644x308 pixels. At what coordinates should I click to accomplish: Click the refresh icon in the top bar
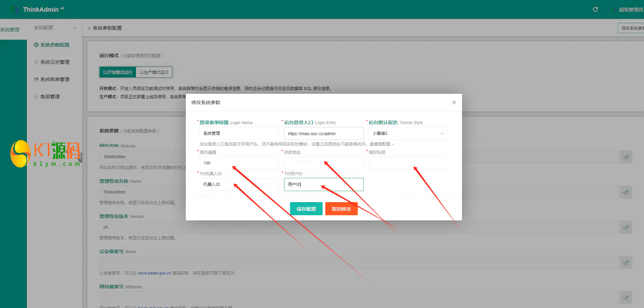(x=595, y=9)
